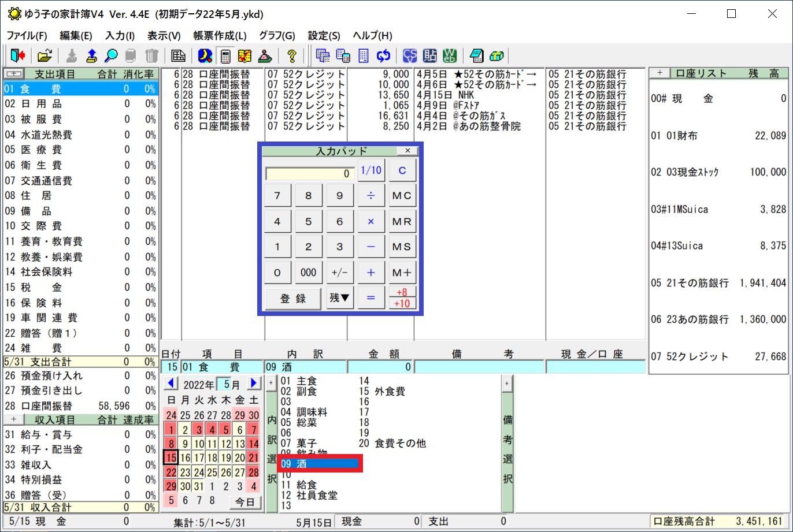The width and height of the screenshot is (793, 532).
Task: Click the 貼 paste toolbar icon
Action: [x=429, y=55]
